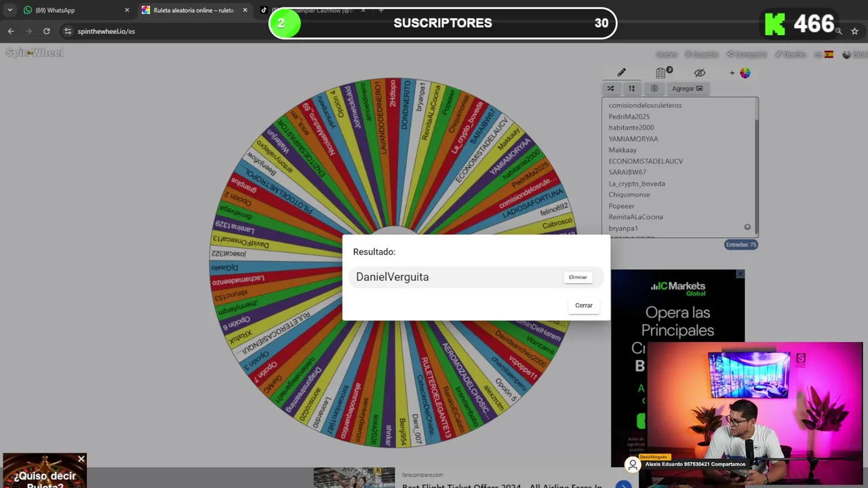The width and height of the screenshot is (868, 488).
Task: Select entry bryanpa1 in list
Action: (x=623, y=228)
